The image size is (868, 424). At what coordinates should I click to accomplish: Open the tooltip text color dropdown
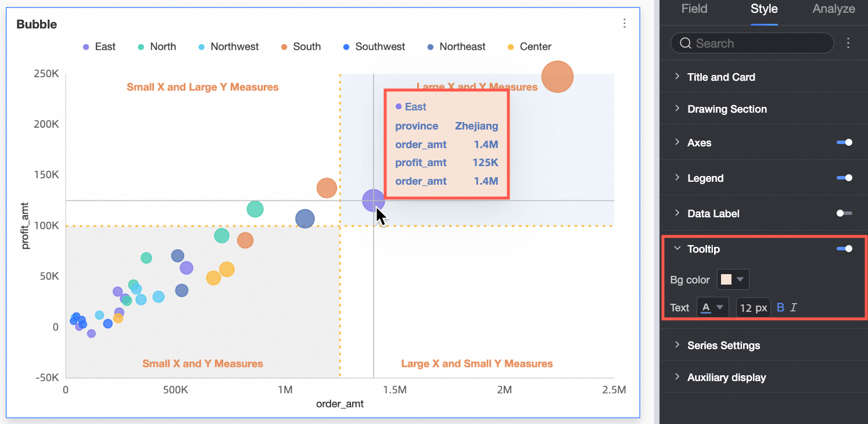tap(712, 307)
